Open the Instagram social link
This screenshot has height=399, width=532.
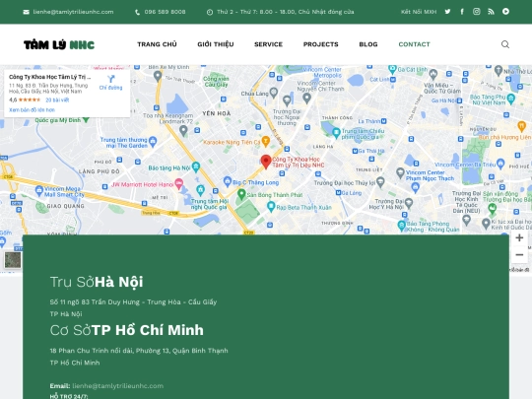477,12
